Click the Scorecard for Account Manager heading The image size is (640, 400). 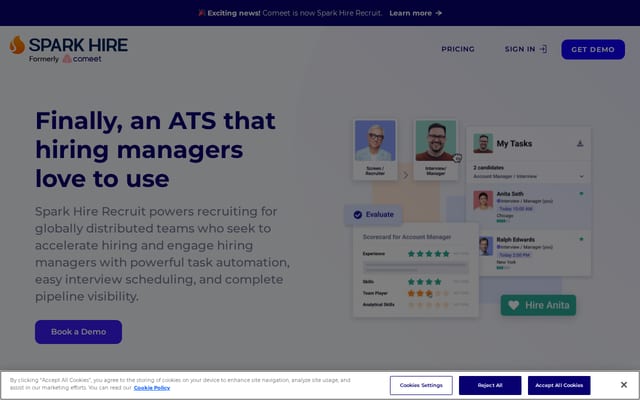click(407, 237)
